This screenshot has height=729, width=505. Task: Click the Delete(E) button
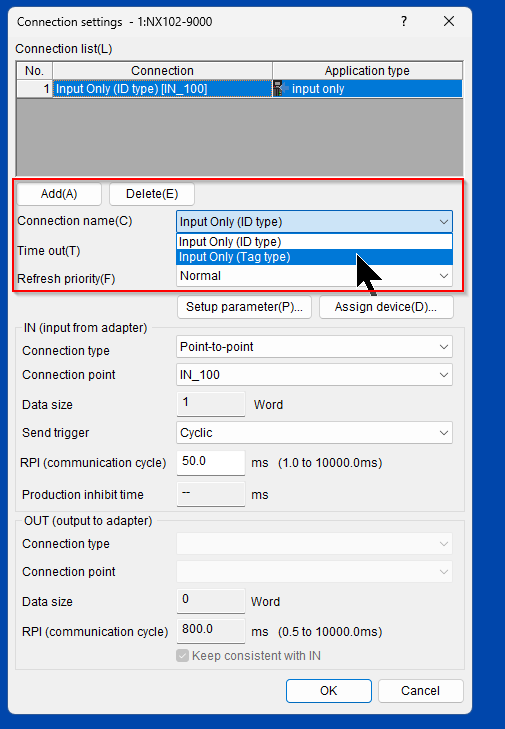[152, 194]
